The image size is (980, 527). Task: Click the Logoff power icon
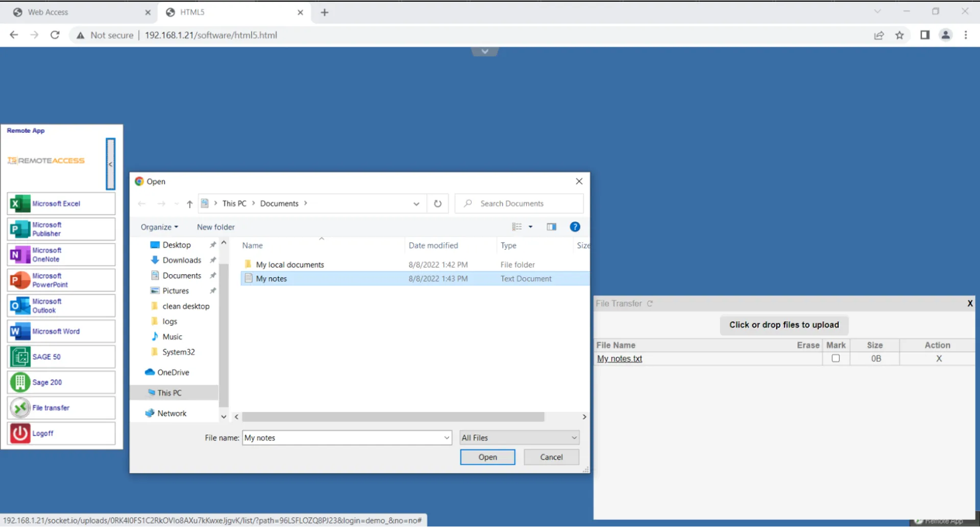(x=20, y=433)
